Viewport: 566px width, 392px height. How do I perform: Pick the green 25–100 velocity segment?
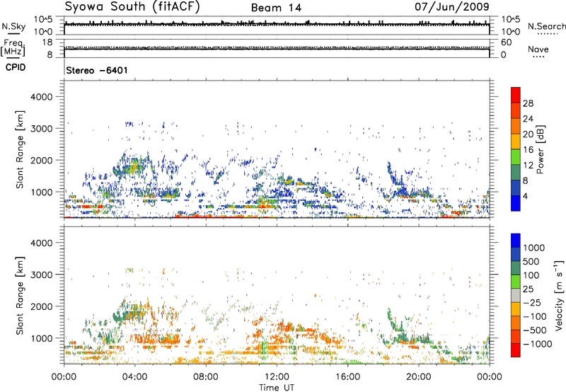click(516, 282)
